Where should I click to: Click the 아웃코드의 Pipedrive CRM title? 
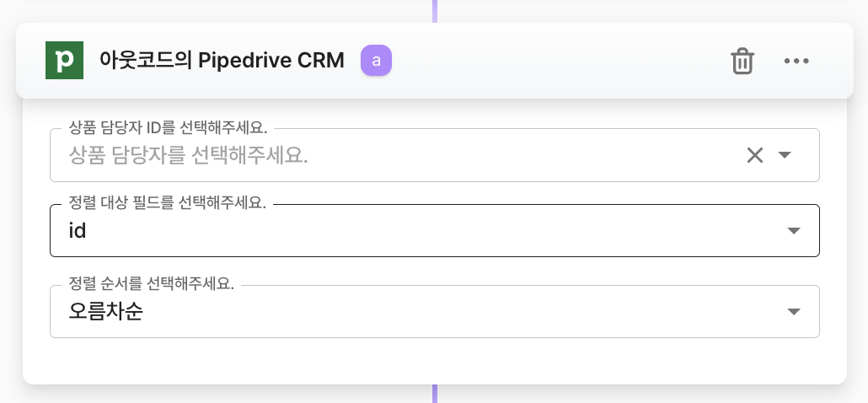click(222, 61)
